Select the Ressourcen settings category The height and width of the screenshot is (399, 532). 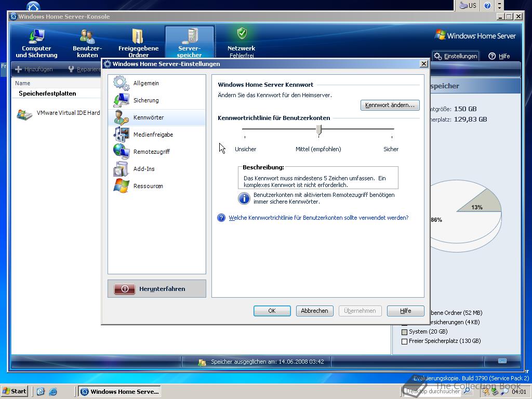click(x=157, y=186)
